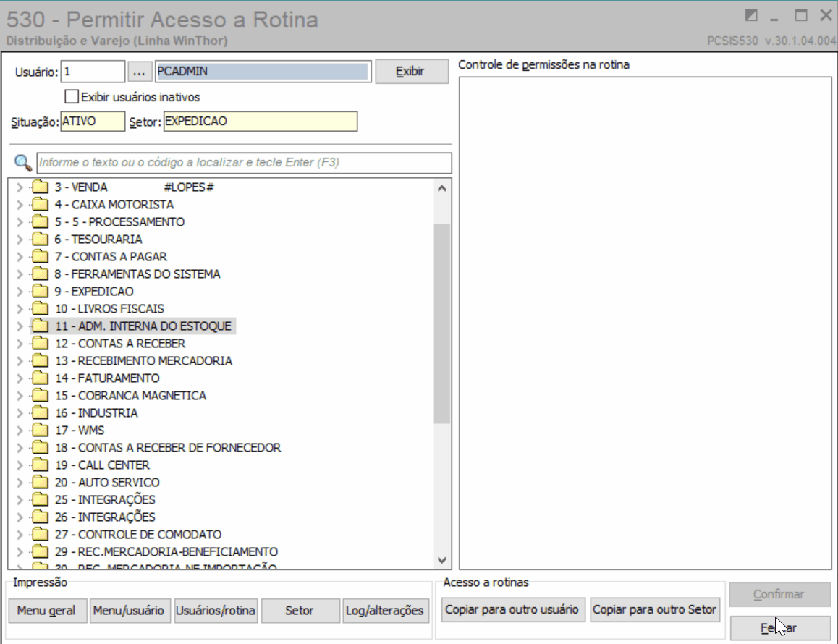Expand the 15 - COBRANCA MAGNETICA node
Screen dimensions: 838x644
[20, 396]
